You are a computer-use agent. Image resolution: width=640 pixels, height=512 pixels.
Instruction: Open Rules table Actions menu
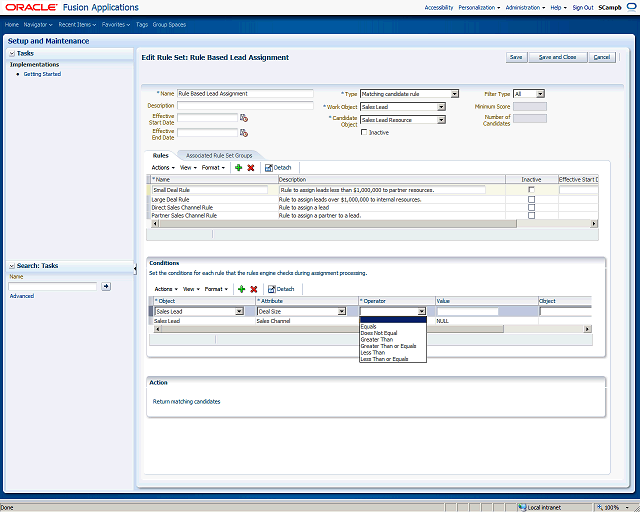click(163, 167)
